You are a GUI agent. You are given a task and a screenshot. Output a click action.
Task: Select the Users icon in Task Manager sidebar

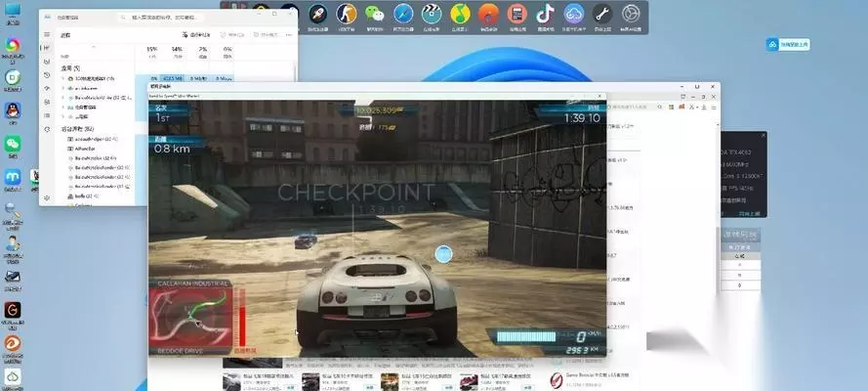click(x=47, y=103)
